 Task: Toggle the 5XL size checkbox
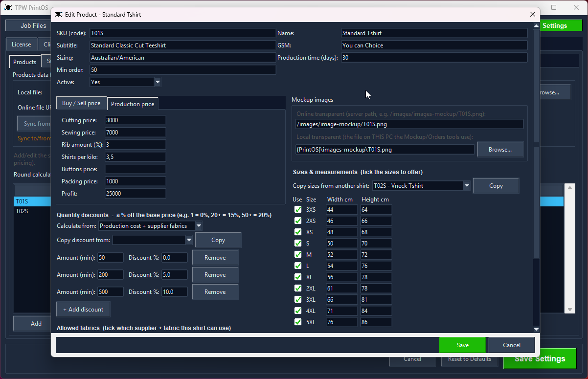[x=298, y=322]
